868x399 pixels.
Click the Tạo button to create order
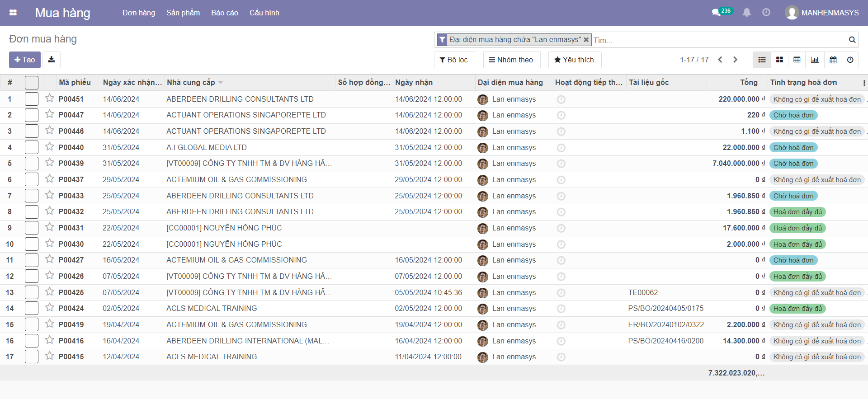tap(25, 60)
